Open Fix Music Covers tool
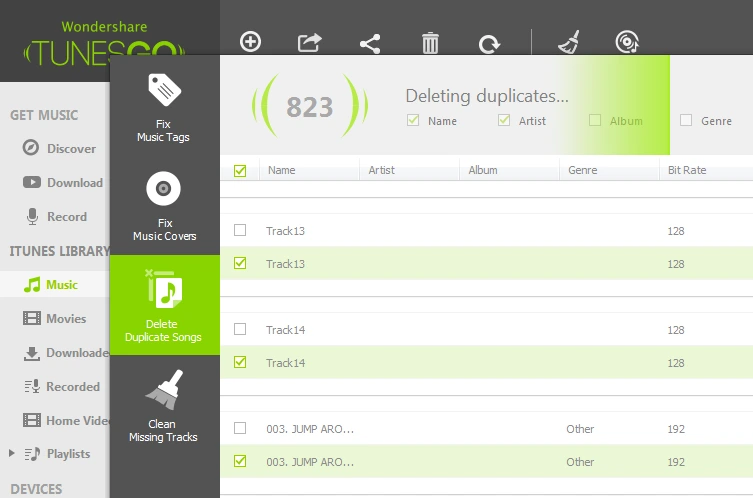 click(x=164, y=206)
